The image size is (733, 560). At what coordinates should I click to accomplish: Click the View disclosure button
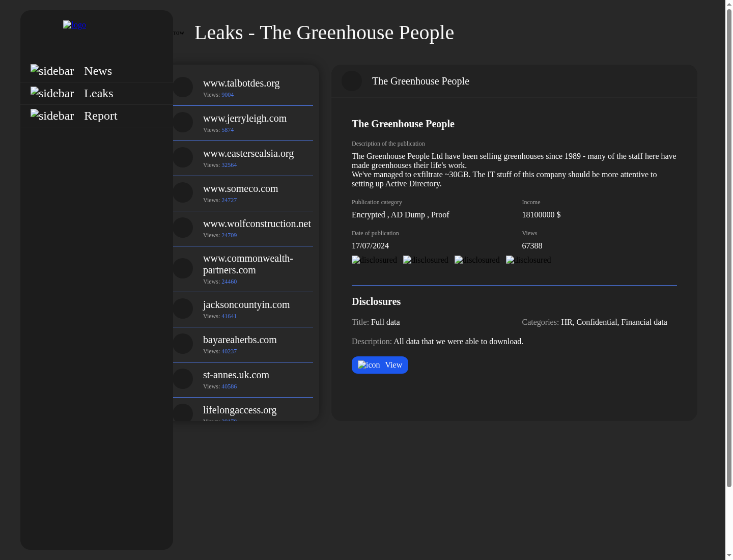tap(380, 365)
